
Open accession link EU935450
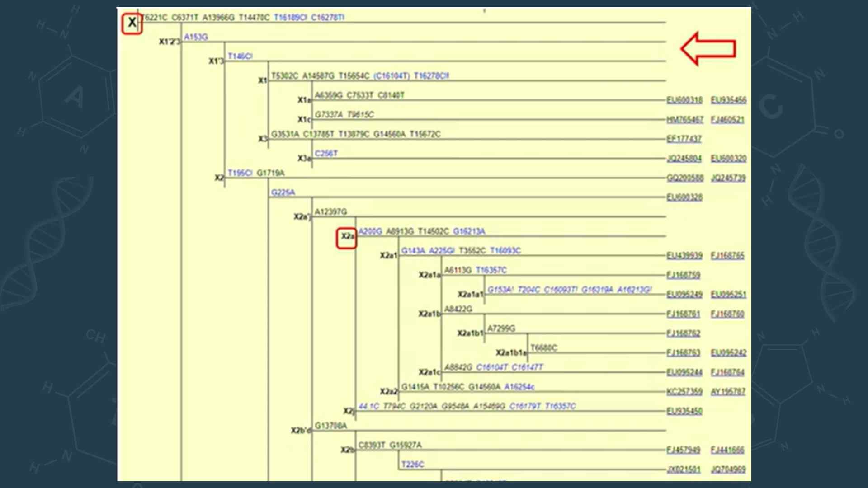coord(684,411)
